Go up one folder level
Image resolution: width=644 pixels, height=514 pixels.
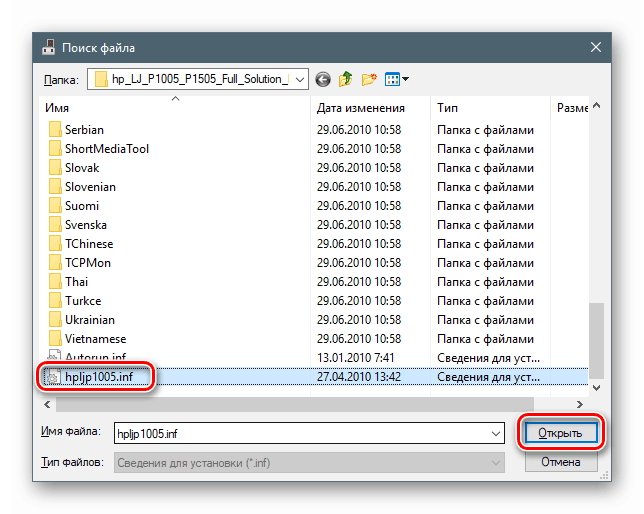tap(345, 79)
